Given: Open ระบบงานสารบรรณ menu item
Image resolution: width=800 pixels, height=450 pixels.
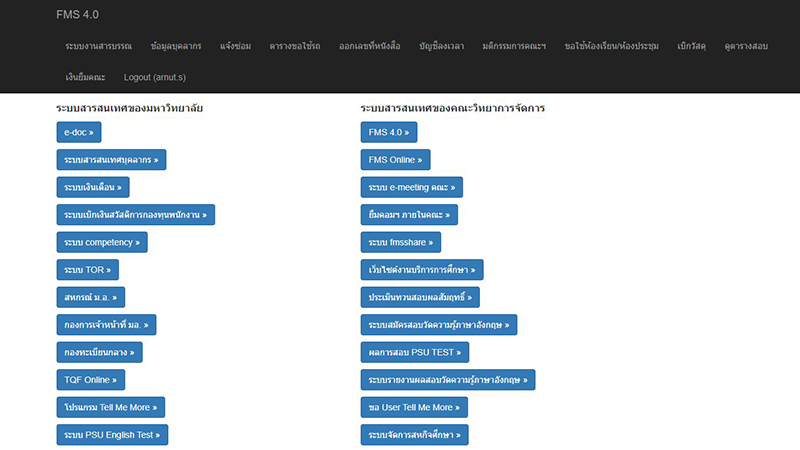Looking at the screenshot, I should coord(98,46).
